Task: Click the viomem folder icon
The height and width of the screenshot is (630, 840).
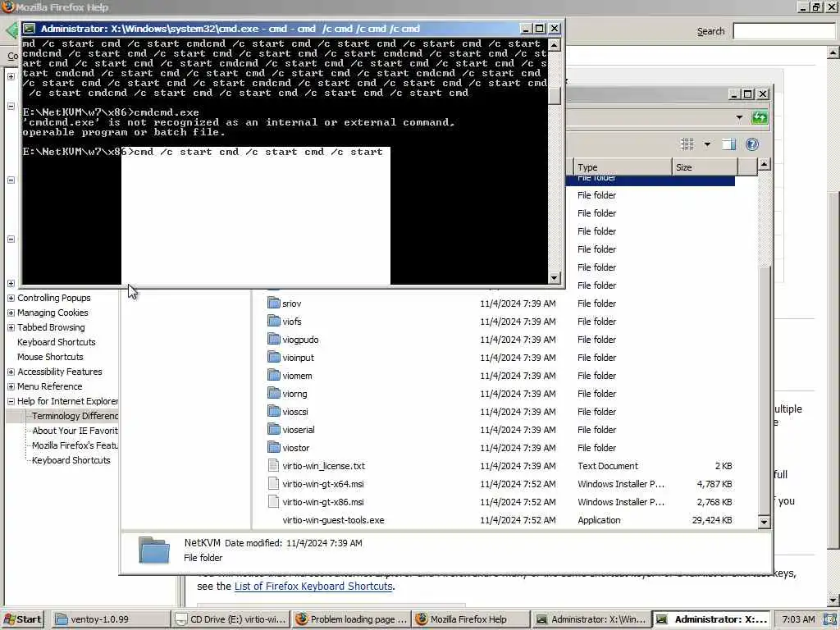Action: (274, 376)
